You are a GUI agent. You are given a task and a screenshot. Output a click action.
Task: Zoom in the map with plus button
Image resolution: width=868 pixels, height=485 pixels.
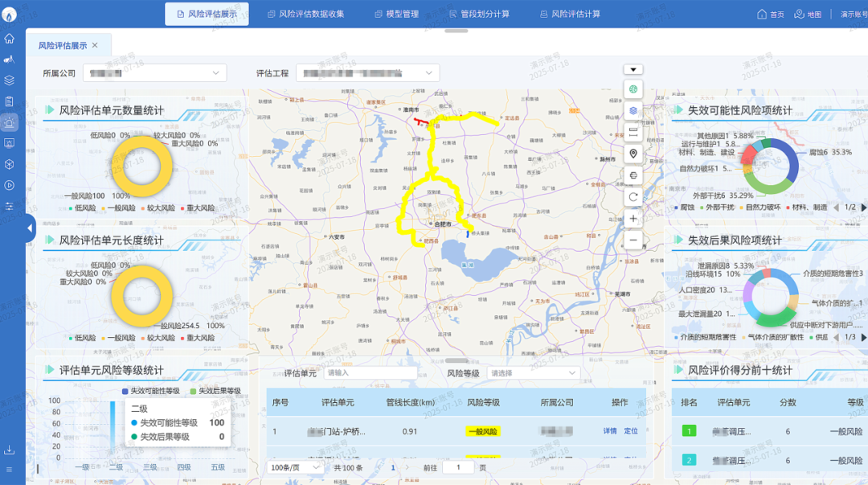click(x=633, y=219)
